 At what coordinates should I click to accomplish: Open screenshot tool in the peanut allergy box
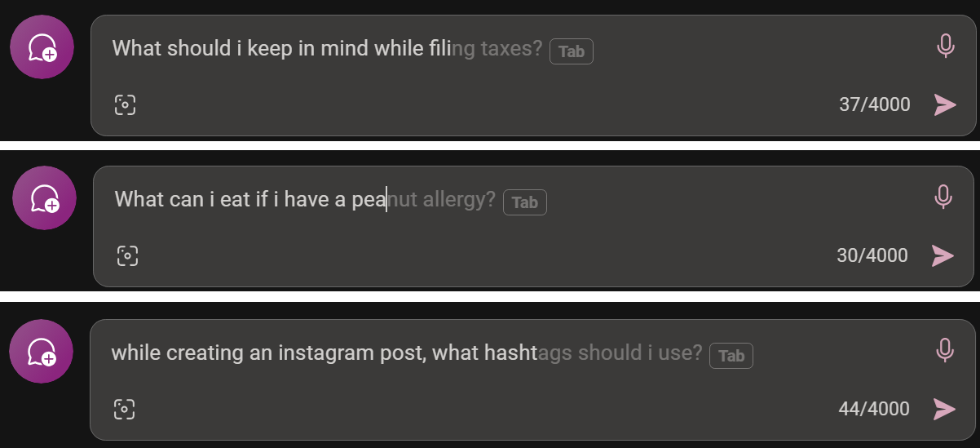click(127, 255)
